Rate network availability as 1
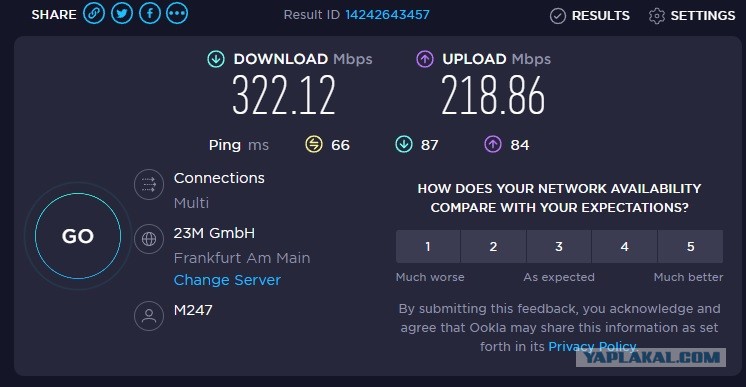The height and width of the screenshot is (387, 746). coord(428,247)
